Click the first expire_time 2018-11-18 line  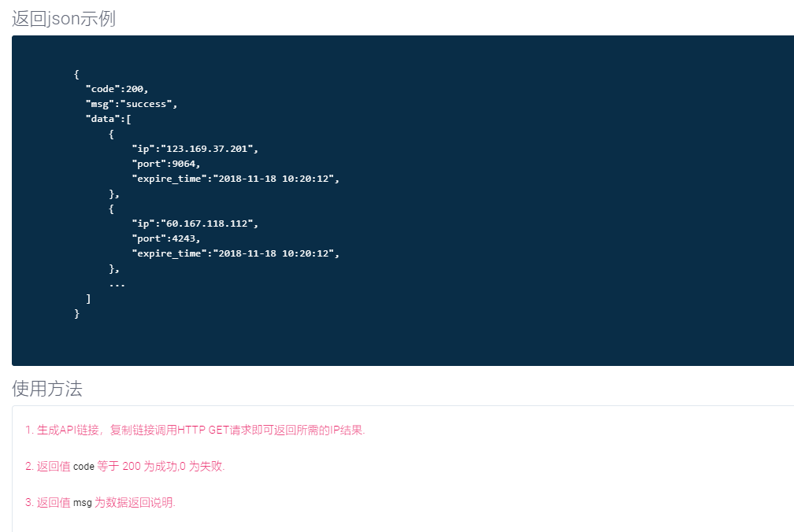pos(236,179)
